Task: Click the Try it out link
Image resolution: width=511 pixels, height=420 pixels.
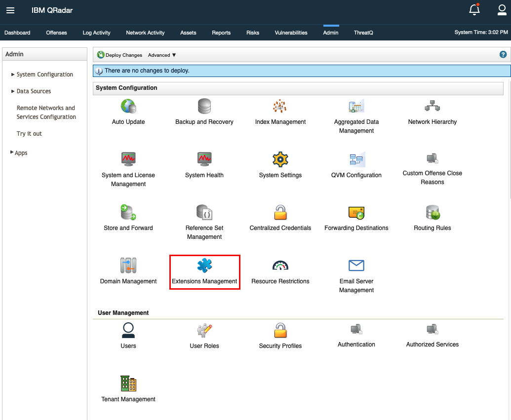Action: [x=29, y=134]
